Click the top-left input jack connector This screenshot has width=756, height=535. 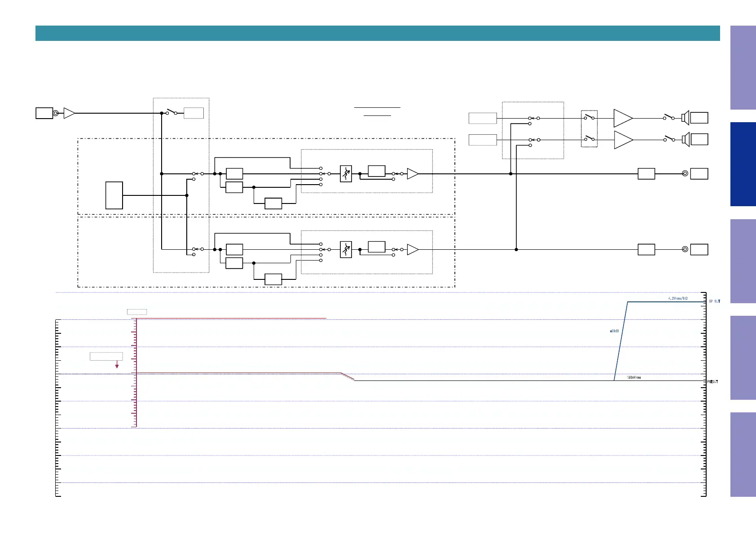point(56,113)
